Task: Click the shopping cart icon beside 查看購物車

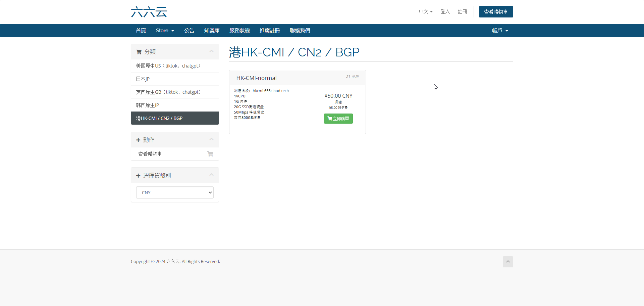Action: click(x=210, y=154)
